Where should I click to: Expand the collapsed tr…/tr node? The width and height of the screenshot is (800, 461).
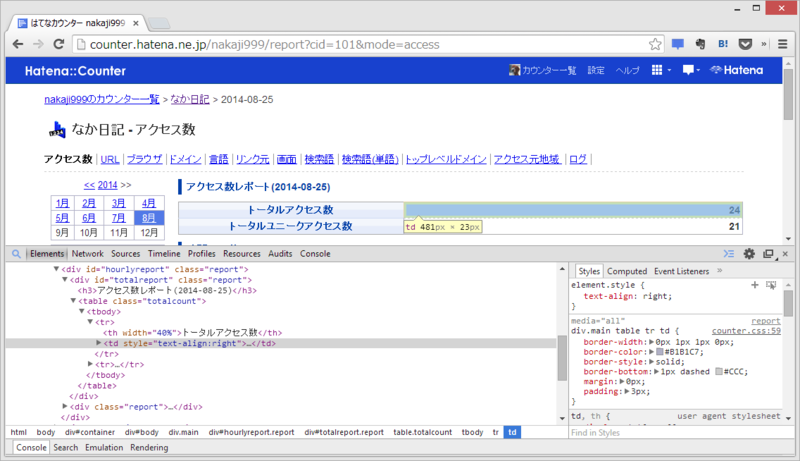click(x=90, y=364)
